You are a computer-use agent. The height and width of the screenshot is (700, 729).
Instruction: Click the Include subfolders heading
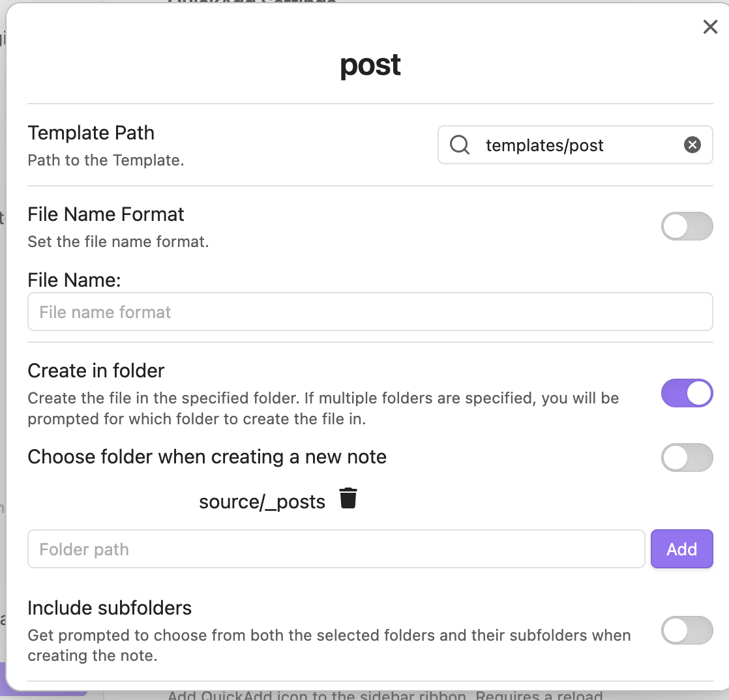[x=110, y=608]
